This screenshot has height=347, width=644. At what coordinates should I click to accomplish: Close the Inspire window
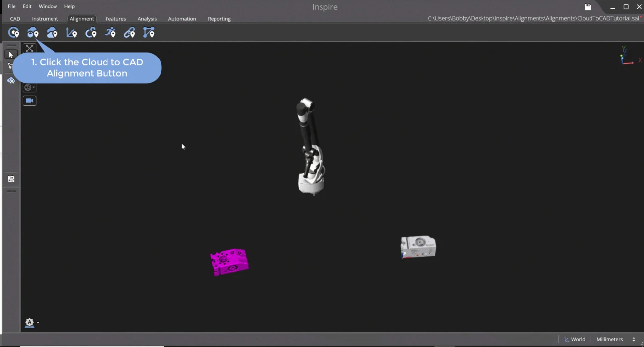639,7
